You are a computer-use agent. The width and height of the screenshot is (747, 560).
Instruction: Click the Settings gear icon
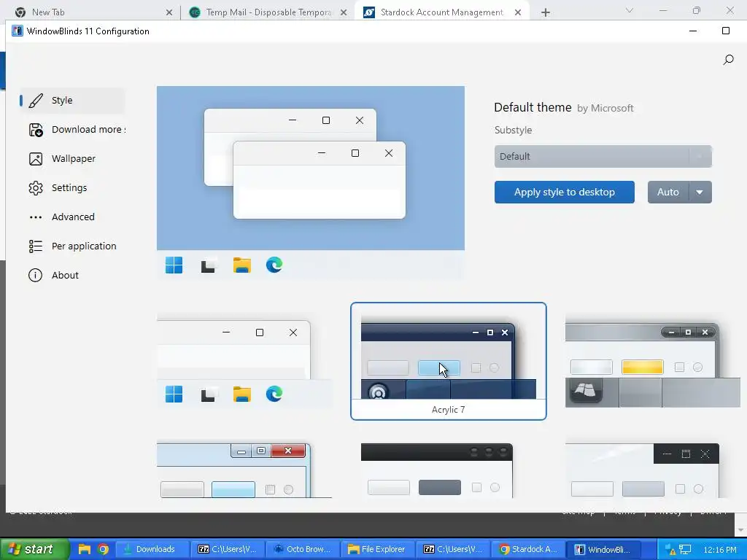pyautogui.click(x=36, y=188)
